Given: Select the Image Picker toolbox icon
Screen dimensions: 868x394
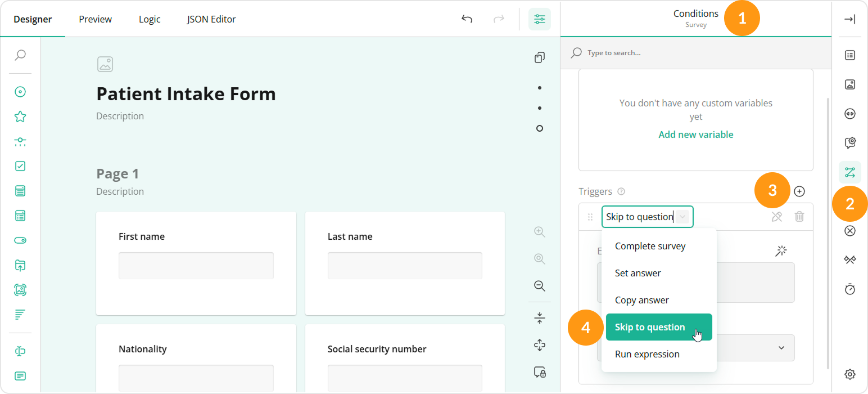Looking at the screenshot, I should click(x=20, y=289).
